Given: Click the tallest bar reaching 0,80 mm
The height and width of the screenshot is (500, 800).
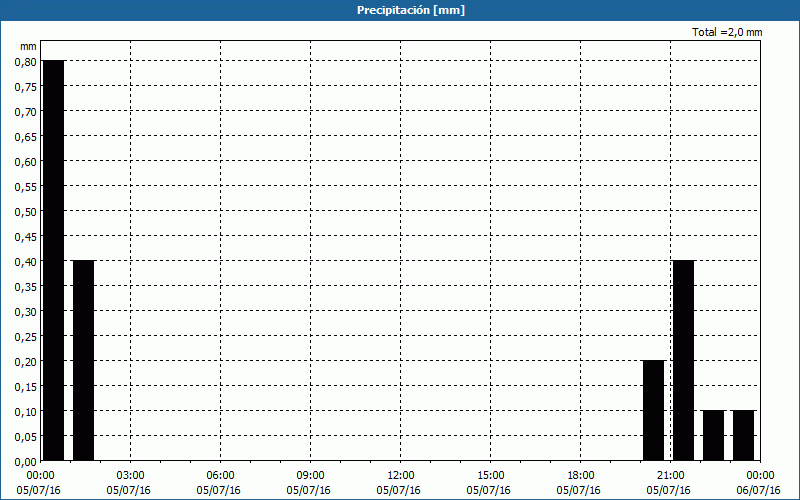Looking at the screenshot, I should [x=54, y=260].
